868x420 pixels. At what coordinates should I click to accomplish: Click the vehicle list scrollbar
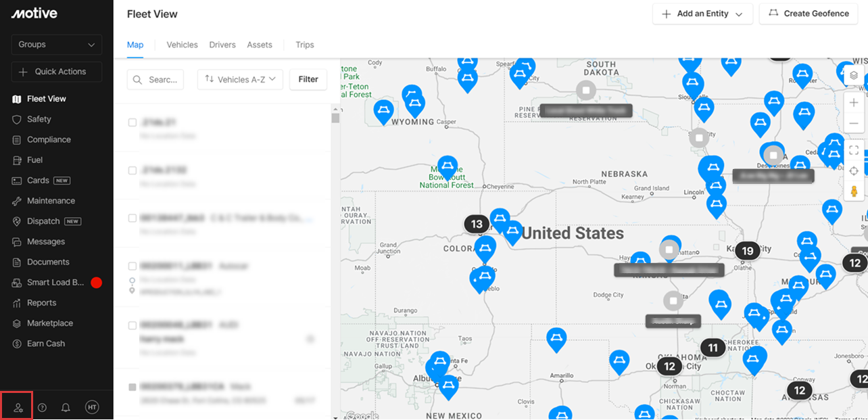pyautogui.click(x=335, y=118)
